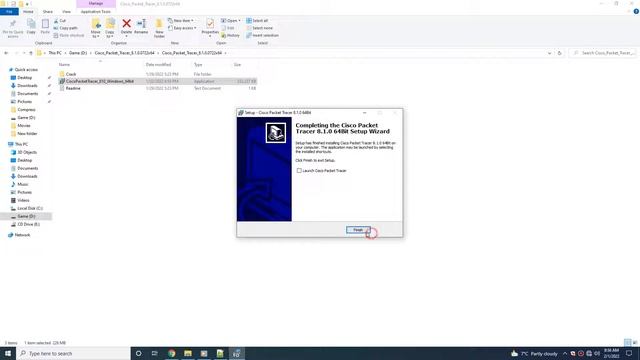This screenshot has height=360, width=640.
Task: Open the address bar history dropdown
Action: point(549,53)
